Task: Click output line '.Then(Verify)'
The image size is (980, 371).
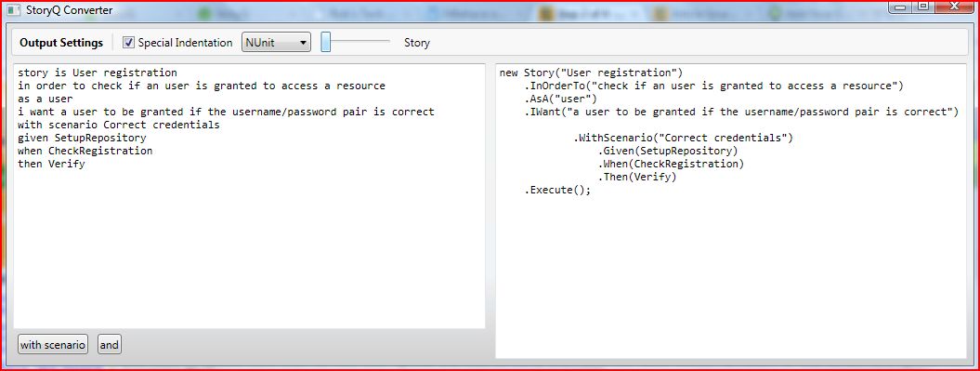Action: [x=637, y=178]
